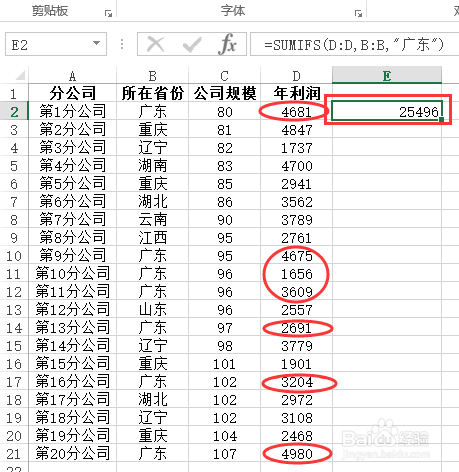Click cell 第1分公司
459x472 pixels.
tap(73, 111)
